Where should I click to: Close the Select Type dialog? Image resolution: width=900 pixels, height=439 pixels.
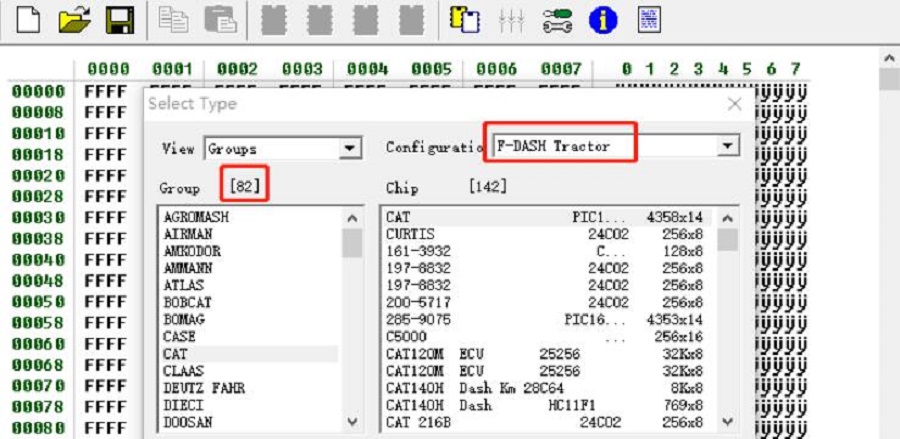(x=734, y=104)
